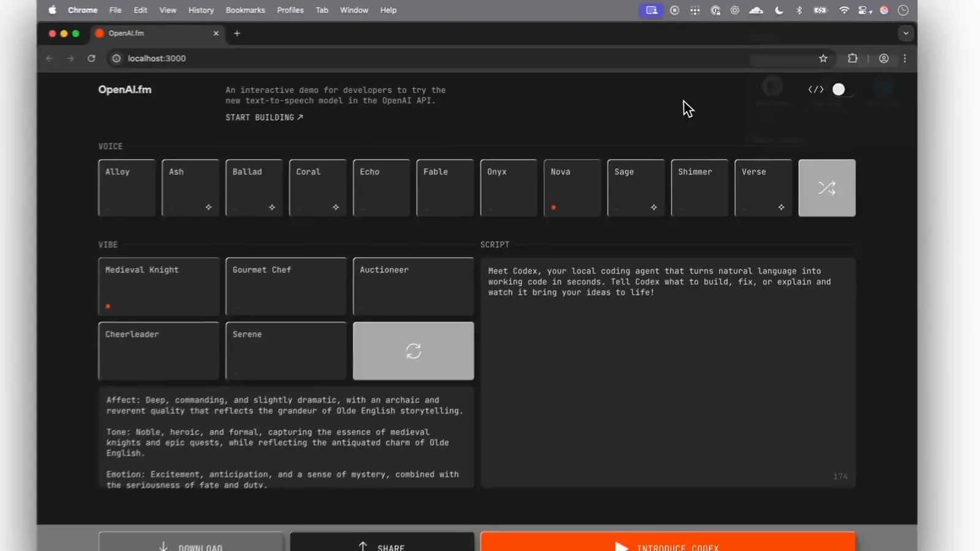
Task: Open the Window menu
Action: (354, 10)
